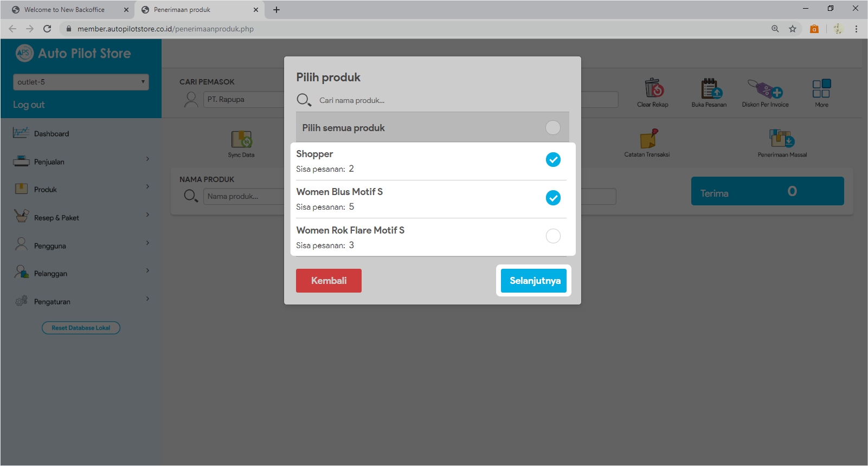Expand the Pengaturan sidebar section
Viewport: 868px width, 466px height.
pos(81,301)
